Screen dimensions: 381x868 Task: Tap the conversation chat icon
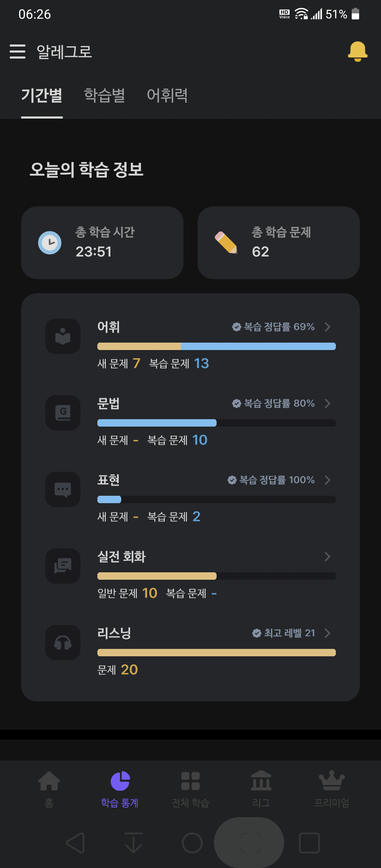point(63,566)
